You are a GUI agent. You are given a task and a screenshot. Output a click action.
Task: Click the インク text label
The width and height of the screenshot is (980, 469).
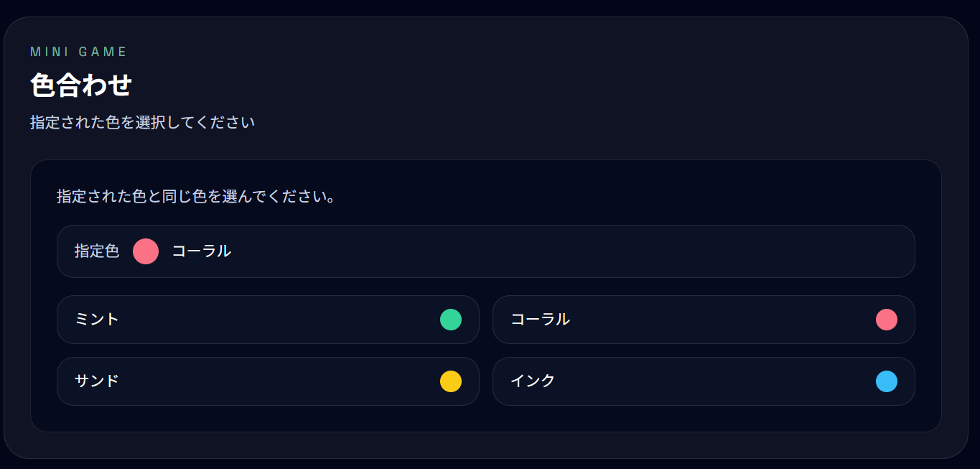(533, 381)
